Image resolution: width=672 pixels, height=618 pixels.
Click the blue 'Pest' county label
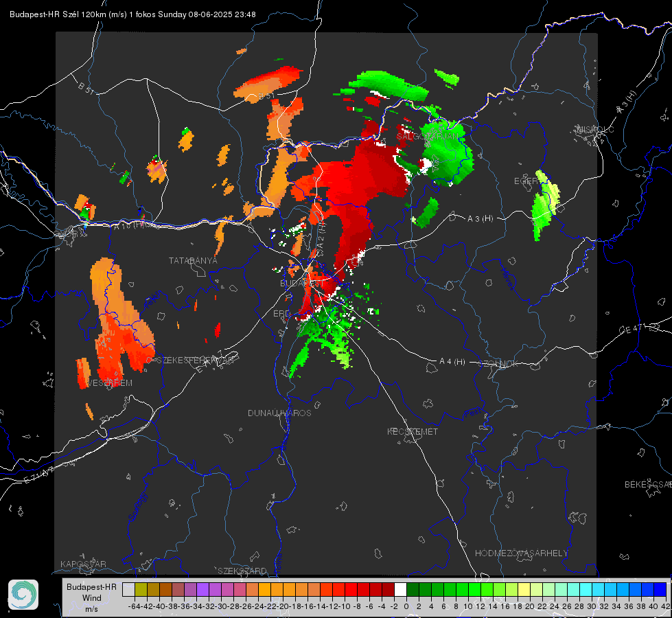point(473,413)
